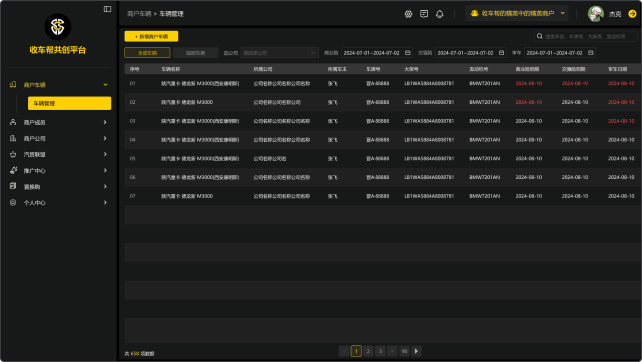Open calendar icon of 审车 date range
This screenshot has width=642, height=362.
tap(590, 52)
